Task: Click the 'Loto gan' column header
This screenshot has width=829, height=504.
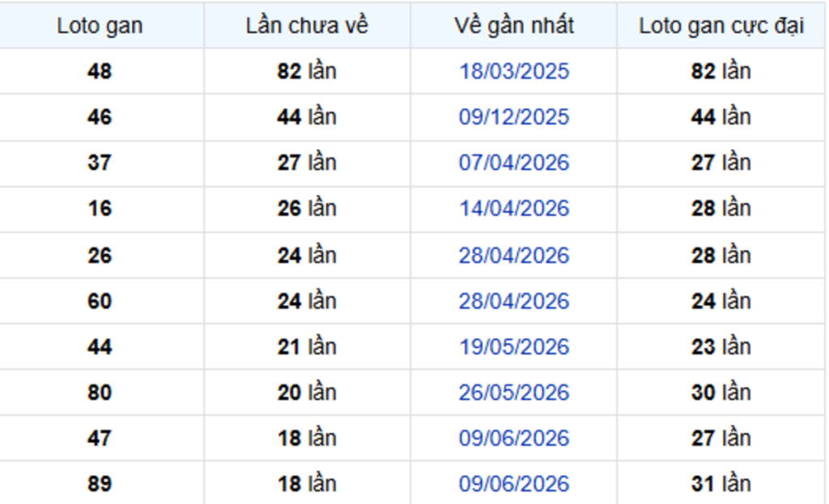Action: (100, 26)
